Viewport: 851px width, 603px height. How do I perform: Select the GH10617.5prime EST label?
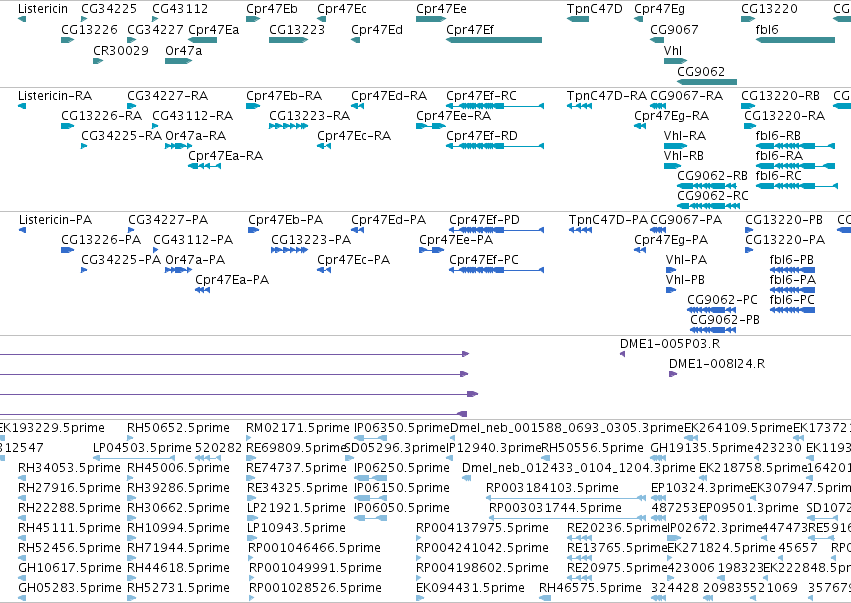click(x=69, y=568)
